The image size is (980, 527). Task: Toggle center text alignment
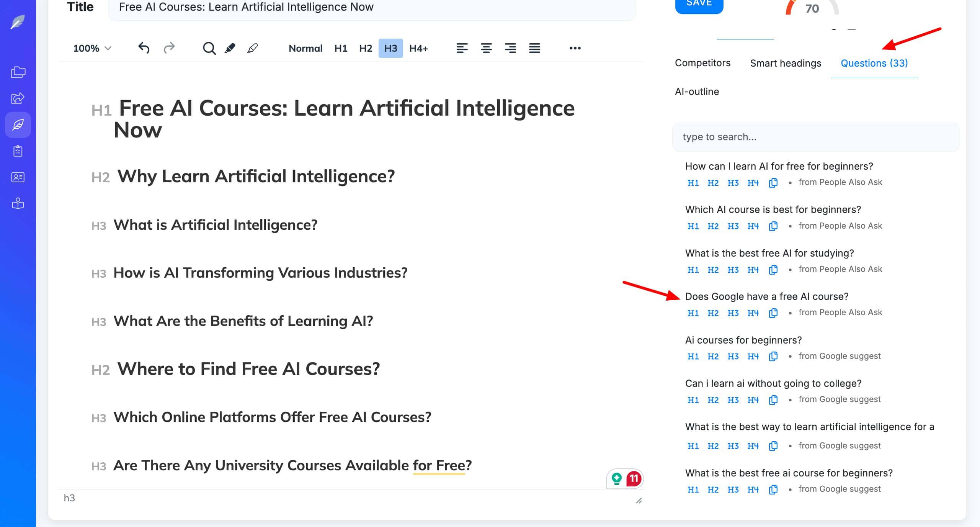486,48
